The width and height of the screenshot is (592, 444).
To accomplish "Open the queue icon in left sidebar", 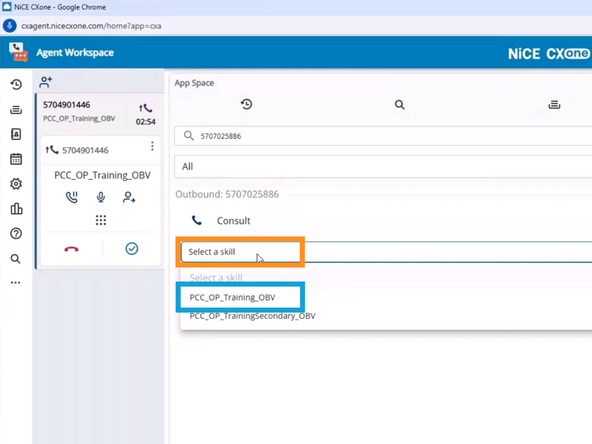I will pos(16,110).
